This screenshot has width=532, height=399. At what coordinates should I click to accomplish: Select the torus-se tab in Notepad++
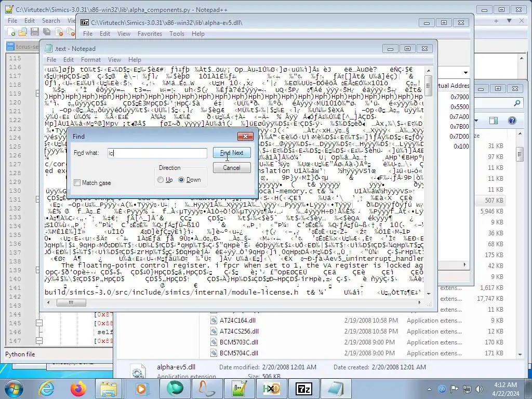pos(22,46)
